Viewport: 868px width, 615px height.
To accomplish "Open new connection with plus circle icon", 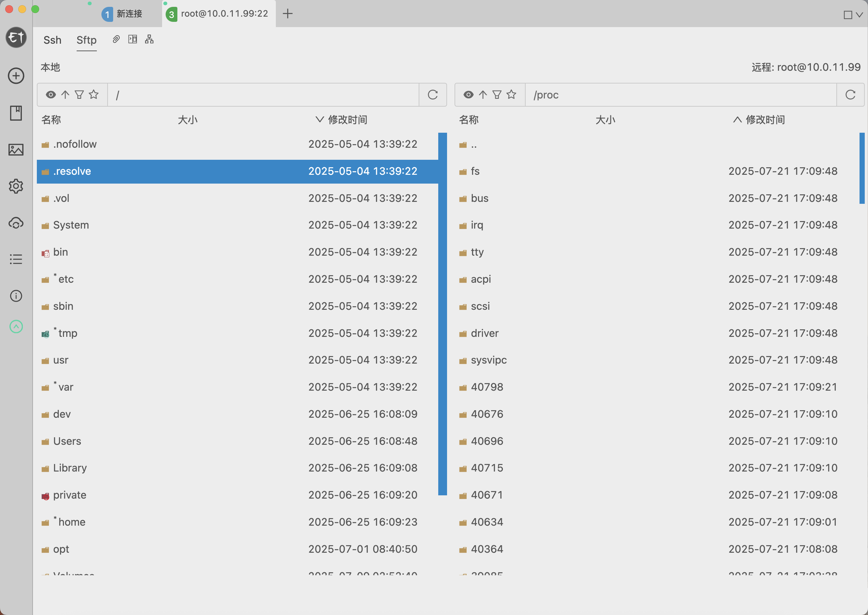I will 16,76.
